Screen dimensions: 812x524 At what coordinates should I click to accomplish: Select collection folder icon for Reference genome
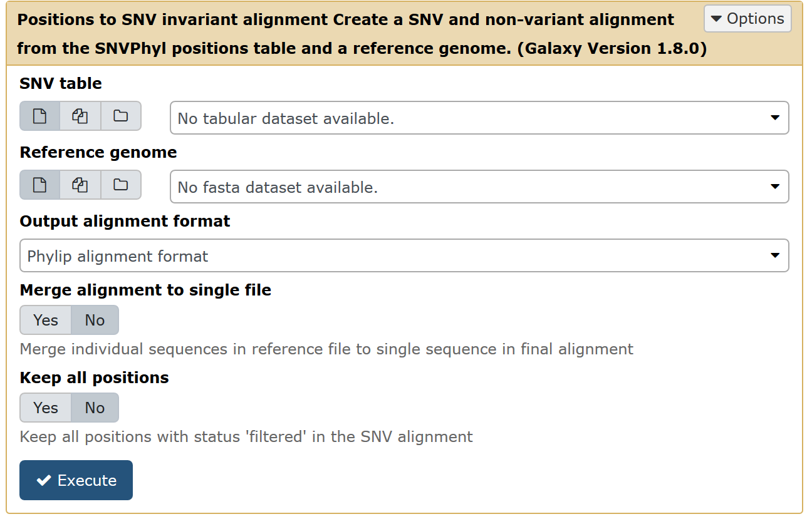(120, 185)
